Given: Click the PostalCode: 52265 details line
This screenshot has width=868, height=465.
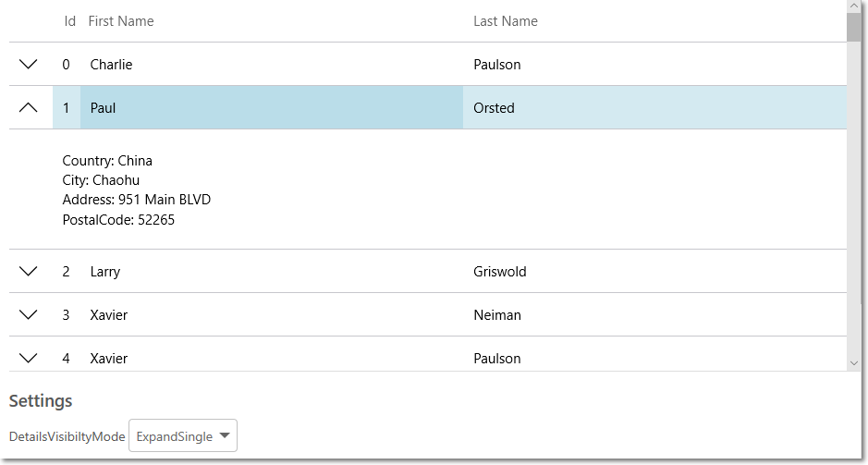Looking at the screenshot, I should point(118,220).
